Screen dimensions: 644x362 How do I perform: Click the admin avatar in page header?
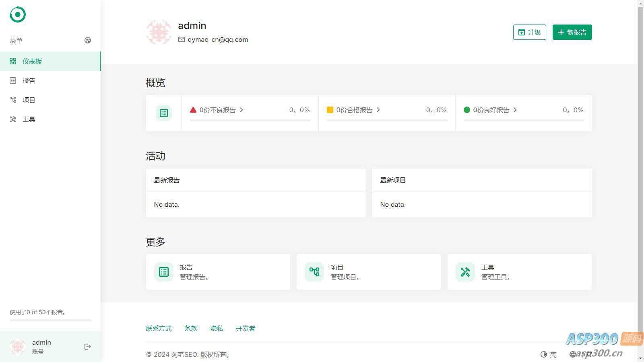coord(159,32)
